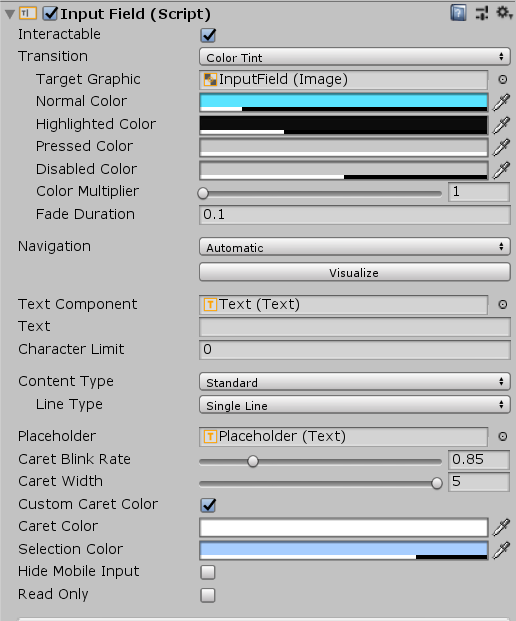Disable the Interactable checkbox

coord(208,35)
